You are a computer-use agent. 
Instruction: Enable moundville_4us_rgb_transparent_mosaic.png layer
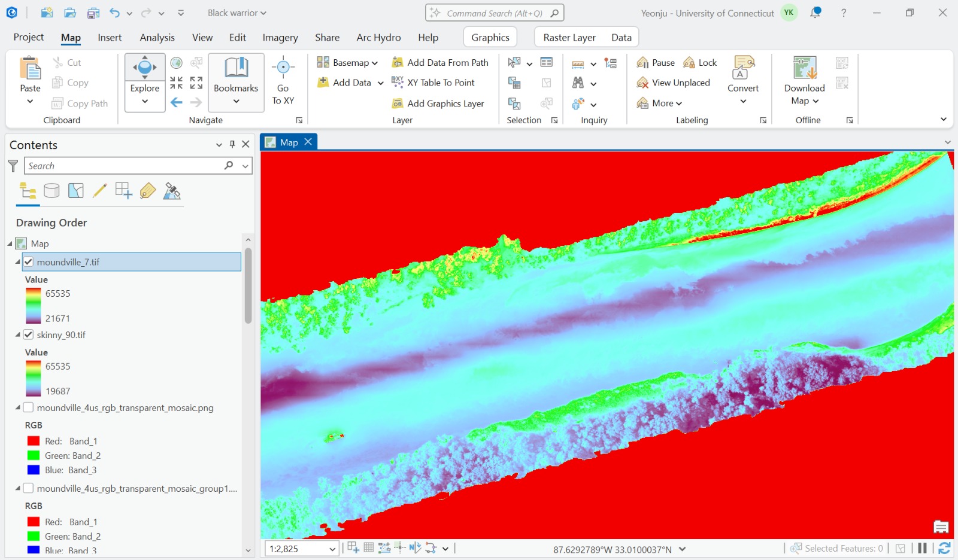click(x=28, y=407)
